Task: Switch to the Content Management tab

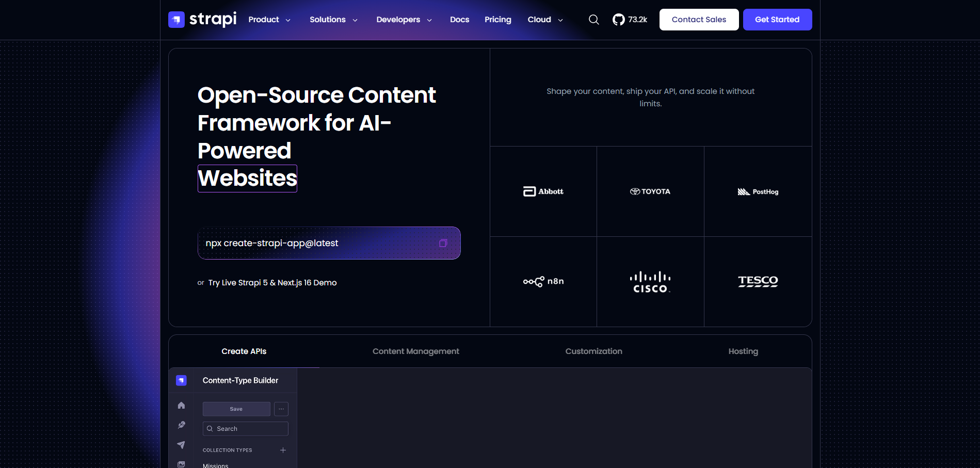Action: click(x=416, y=351)
